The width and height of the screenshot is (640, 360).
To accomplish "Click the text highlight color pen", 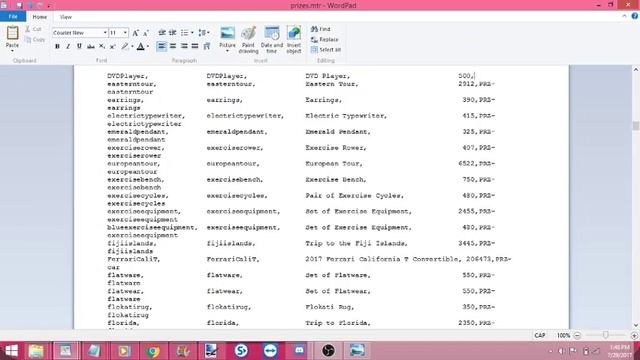I will coord(125,47).
